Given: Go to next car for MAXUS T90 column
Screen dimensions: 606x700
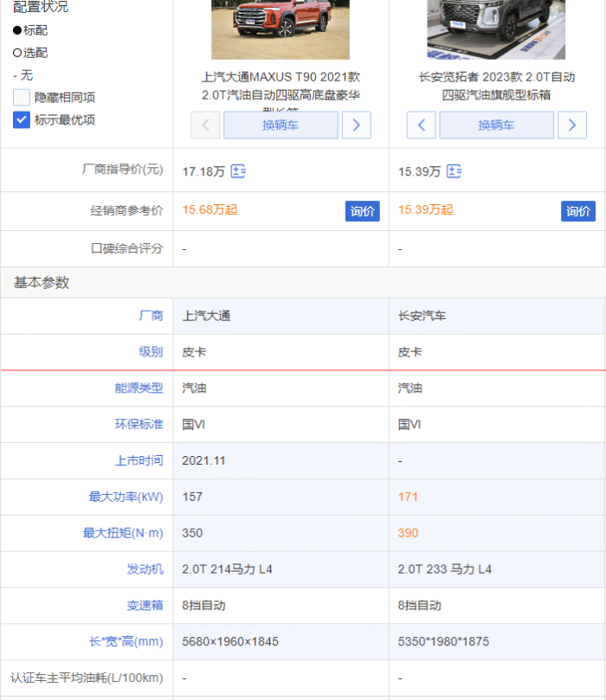Looking at the screenshot, I should (x=357, y=125).
